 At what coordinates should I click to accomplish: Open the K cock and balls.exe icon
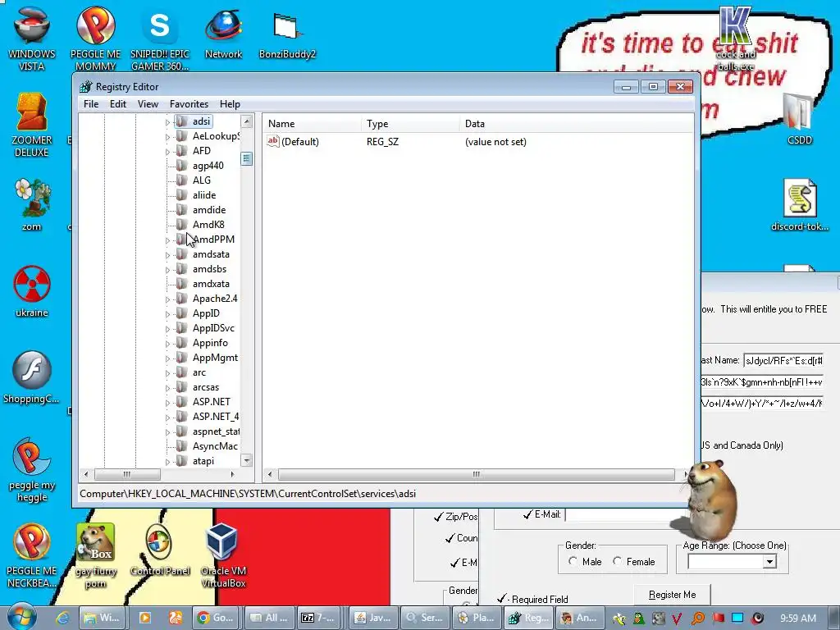click(736, 39)
